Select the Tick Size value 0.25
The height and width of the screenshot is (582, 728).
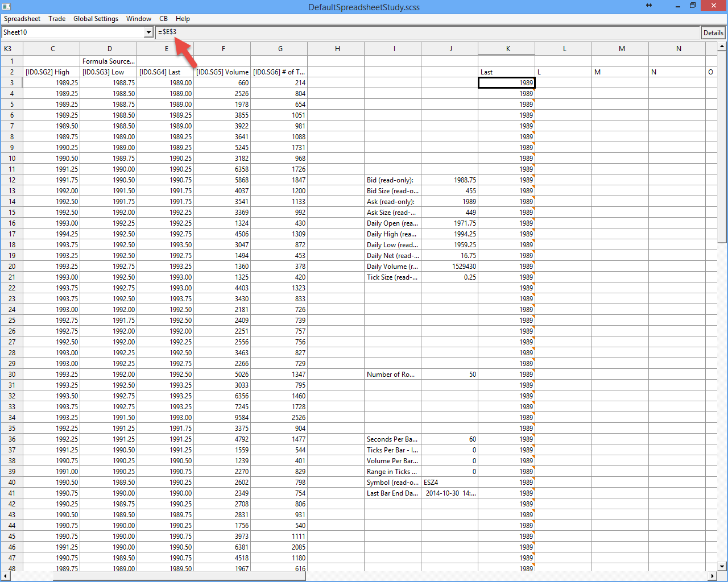coord(450,277)
